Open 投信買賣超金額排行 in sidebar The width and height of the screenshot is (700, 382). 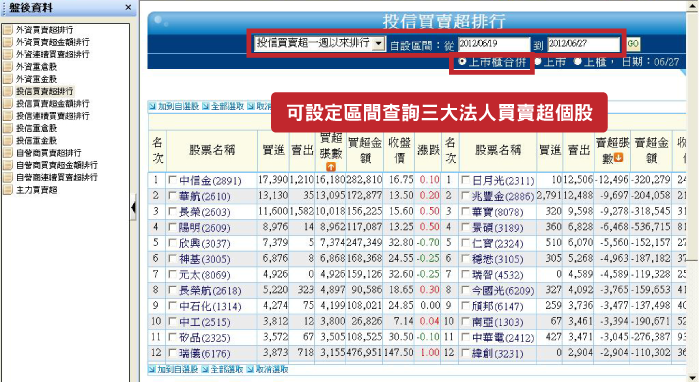coord(53,104)
